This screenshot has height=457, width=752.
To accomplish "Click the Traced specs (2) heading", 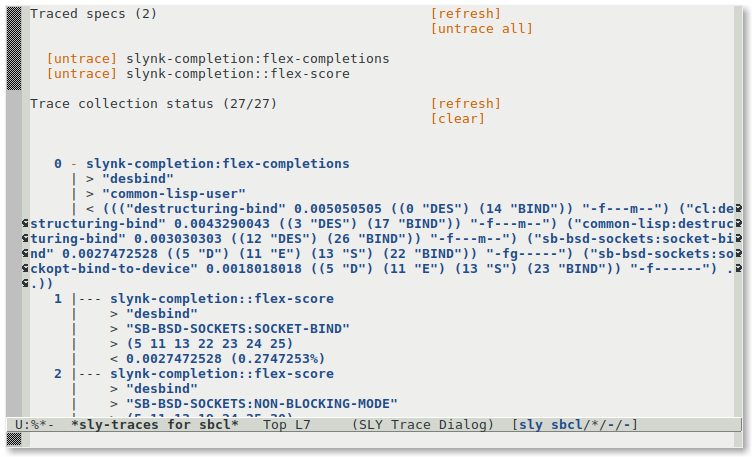I will coord(93,14).
